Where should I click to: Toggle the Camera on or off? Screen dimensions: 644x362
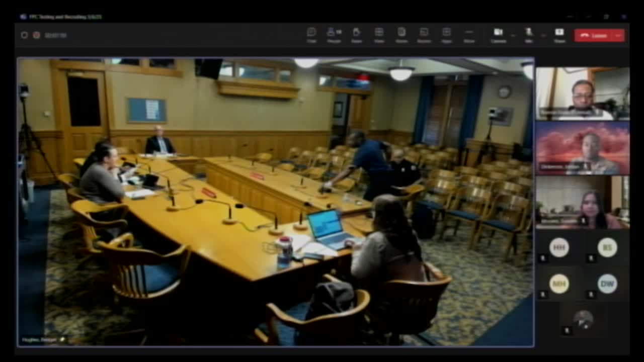pyautogui.click(x=498, y=35)
